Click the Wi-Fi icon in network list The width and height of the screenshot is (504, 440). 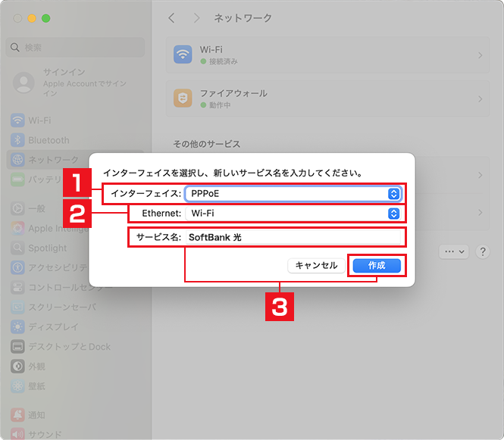point(183,55)
